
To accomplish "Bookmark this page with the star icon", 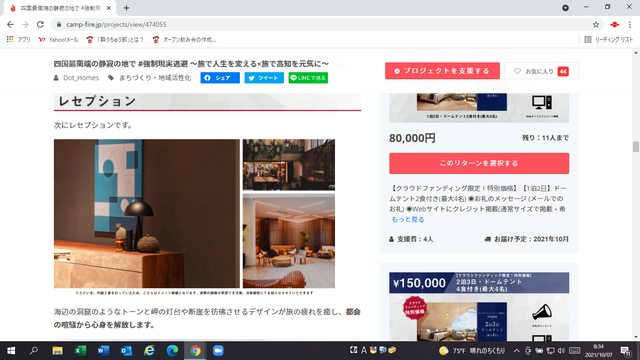I will [596, 24].
